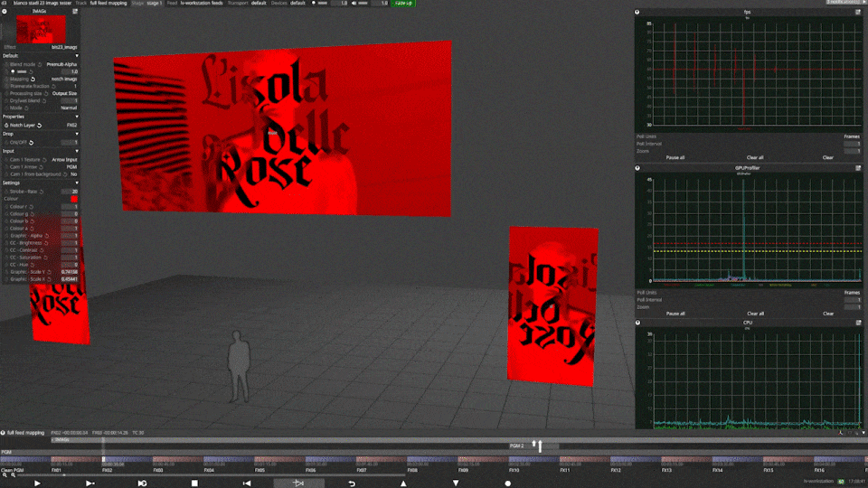
Task: Click Clear all in fps panel
Action: 755,157
